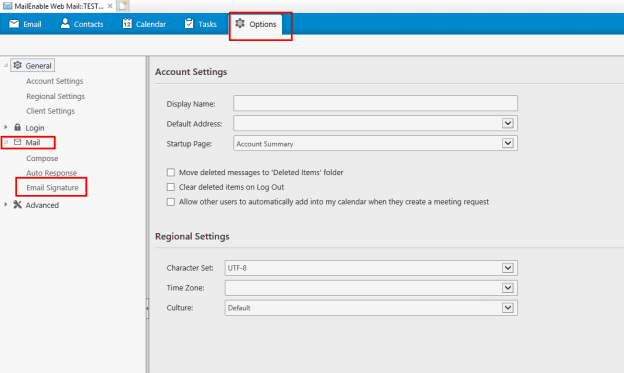The width and height of the screenshot is (624, 373).
Task: Click the Mail envelope icon in the sidebar tree
Action: click(x=18, y=142)
